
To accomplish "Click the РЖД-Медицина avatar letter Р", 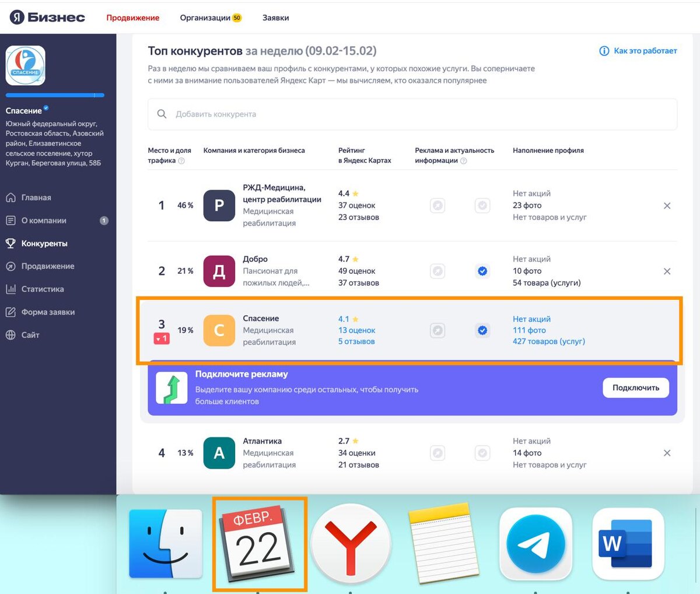I will tap(219, 205).
